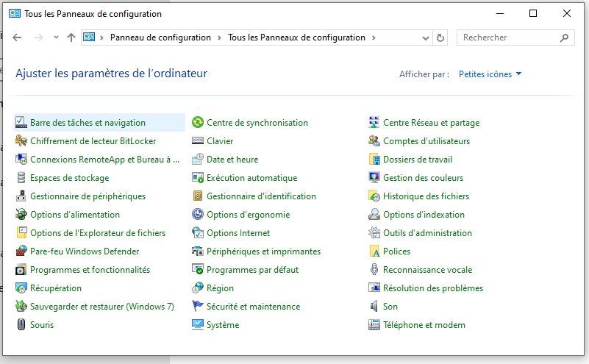Open the Gestionnaire de périphériques icon
The image size is (589, 364).
click(x=21, y=196)
